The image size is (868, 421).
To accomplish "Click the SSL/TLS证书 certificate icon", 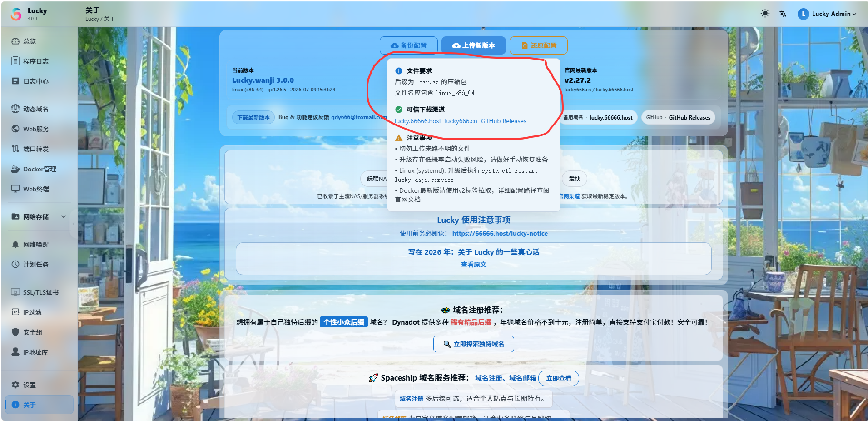I will [15, 292].
